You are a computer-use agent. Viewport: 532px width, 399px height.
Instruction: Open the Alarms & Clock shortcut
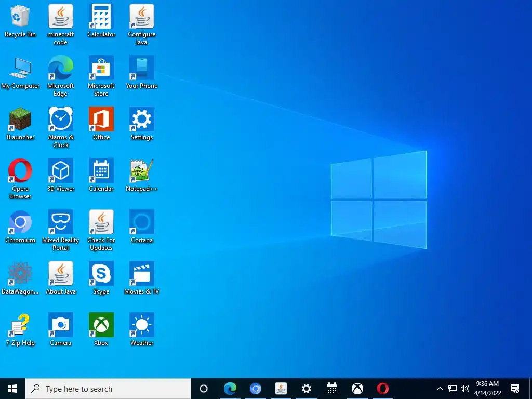click(60, 128)
